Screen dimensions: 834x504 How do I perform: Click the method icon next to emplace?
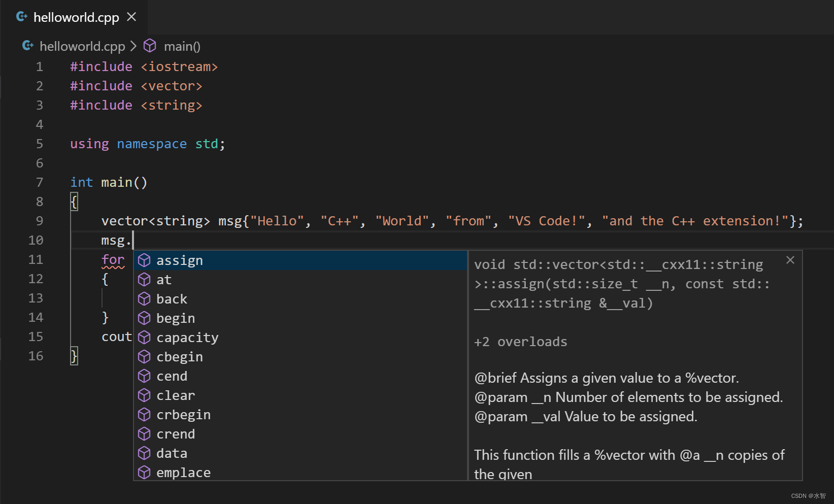[x=144, y=473]
